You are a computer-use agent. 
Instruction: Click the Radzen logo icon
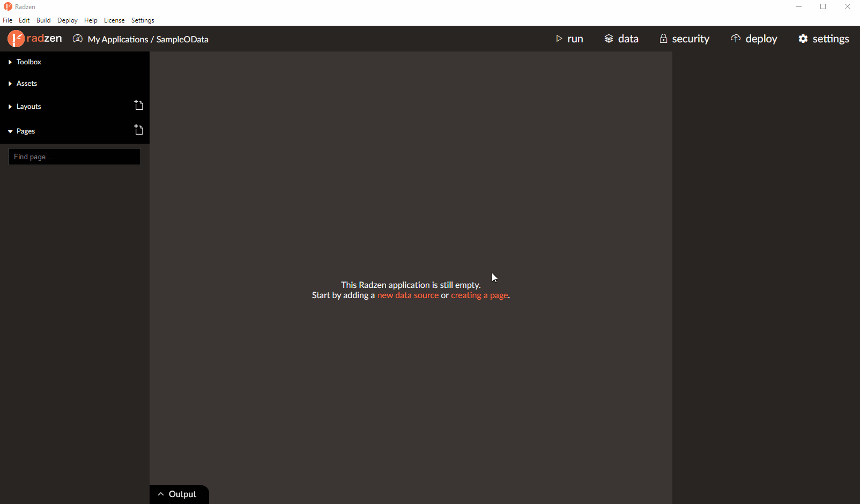point(16,39)
